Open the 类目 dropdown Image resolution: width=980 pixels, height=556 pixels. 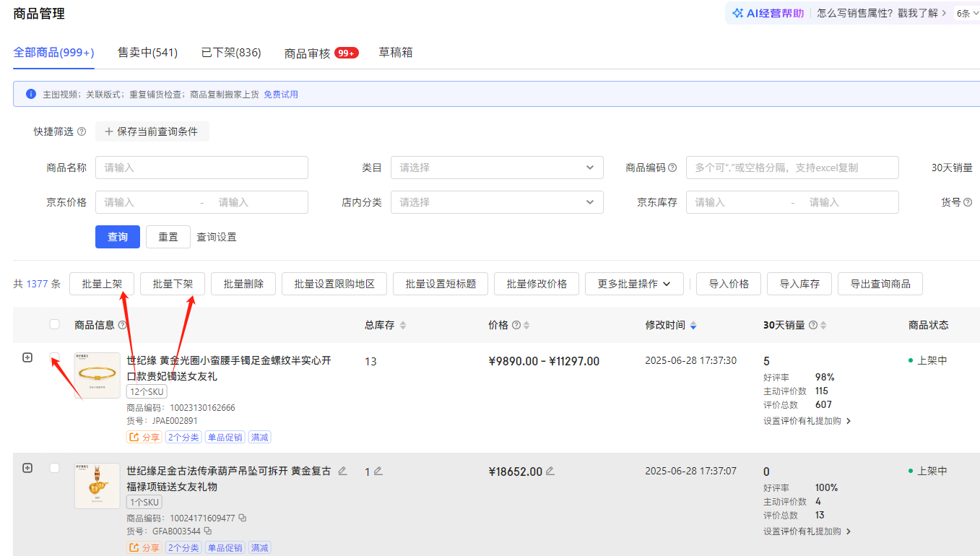(x=497, y=168)
